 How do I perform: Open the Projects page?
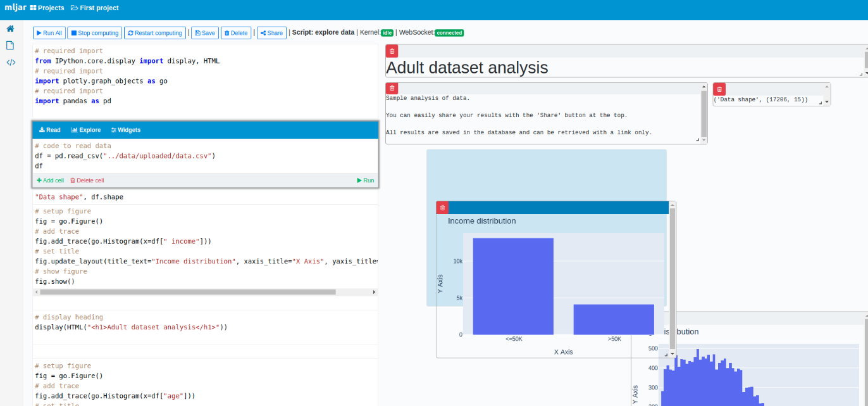coord(47,8)
